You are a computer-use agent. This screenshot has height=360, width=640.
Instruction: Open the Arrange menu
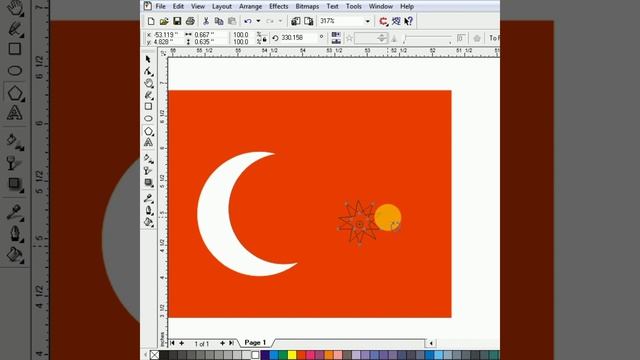click(251, 7)
